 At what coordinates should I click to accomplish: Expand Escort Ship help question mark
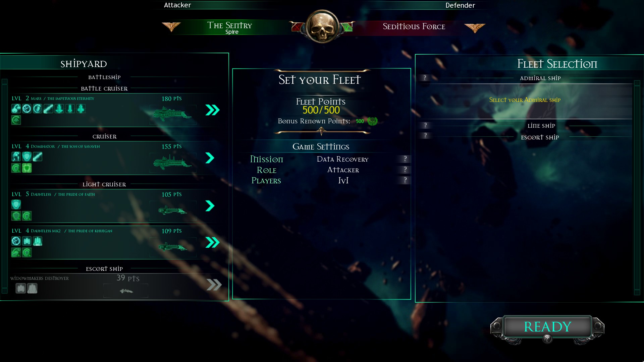[x=425, y=135]
